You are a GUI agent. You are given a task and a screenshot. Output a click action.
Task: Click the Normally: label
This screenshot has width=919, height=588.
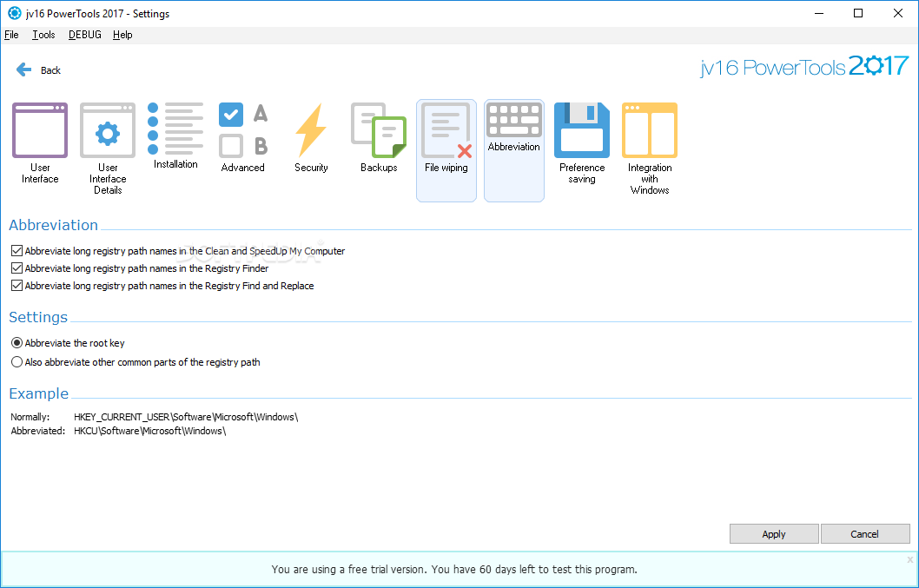point(30,417)
